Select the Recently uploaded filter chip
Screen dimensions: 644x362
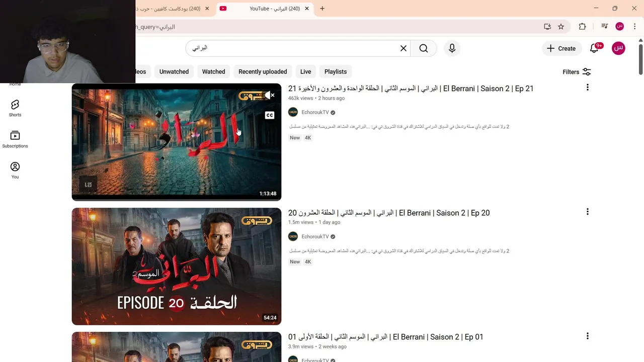(263, 71)
